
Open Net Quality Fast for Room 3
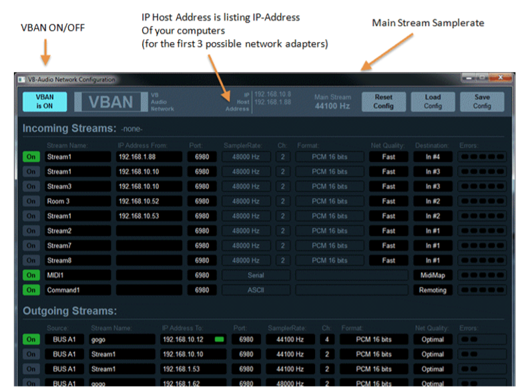(388, 201)
